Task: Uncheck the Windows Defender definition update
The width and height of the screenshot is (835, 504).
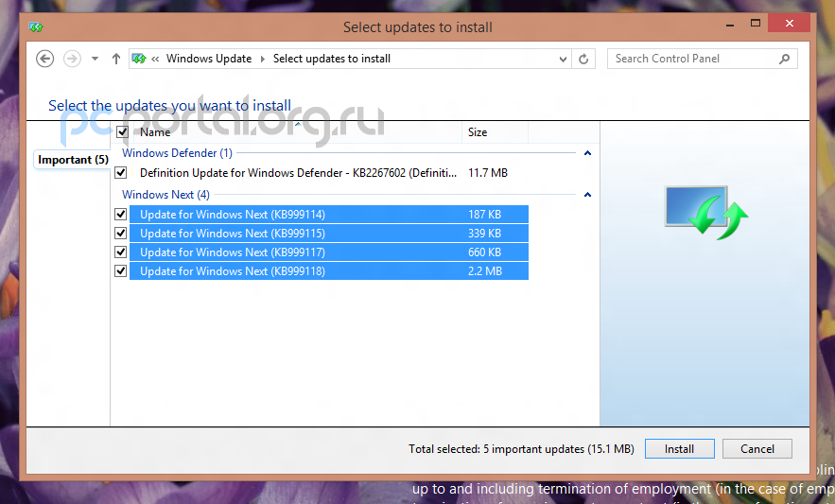Action: [x=120, y=173]
